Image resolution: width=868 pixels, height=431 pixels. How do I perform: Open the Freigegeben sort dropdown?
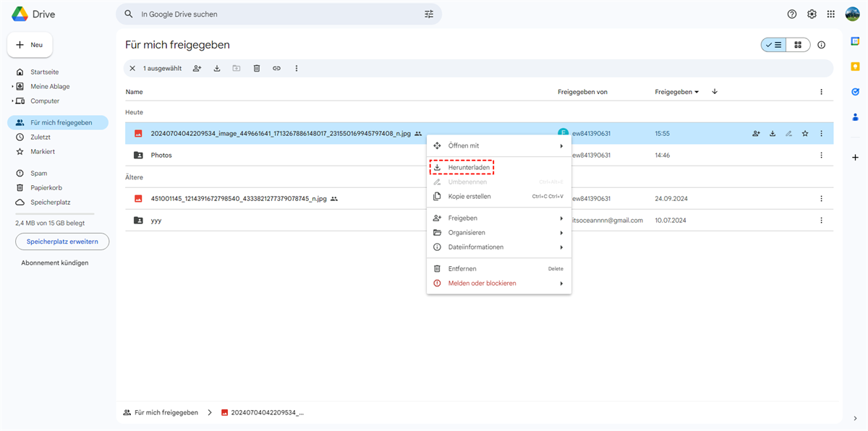(677, 92)
